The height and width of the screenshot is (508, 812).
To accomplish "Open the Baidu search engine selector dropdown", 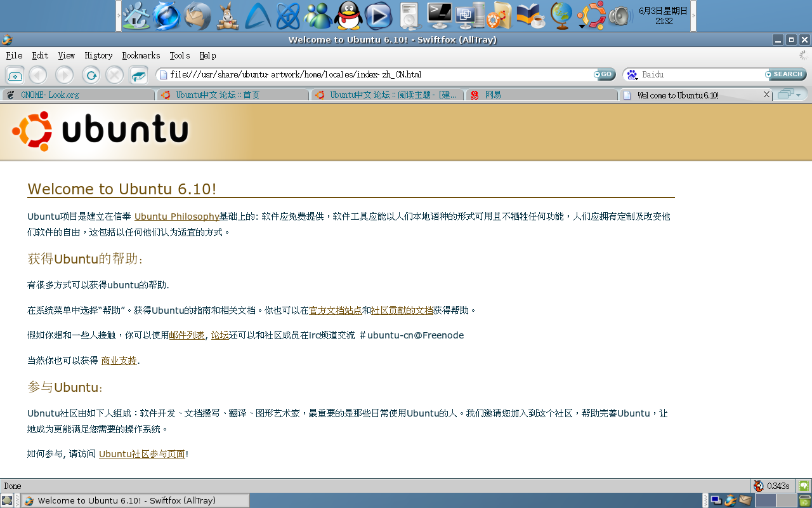I will pyautogui.click(x=632, y=75).
